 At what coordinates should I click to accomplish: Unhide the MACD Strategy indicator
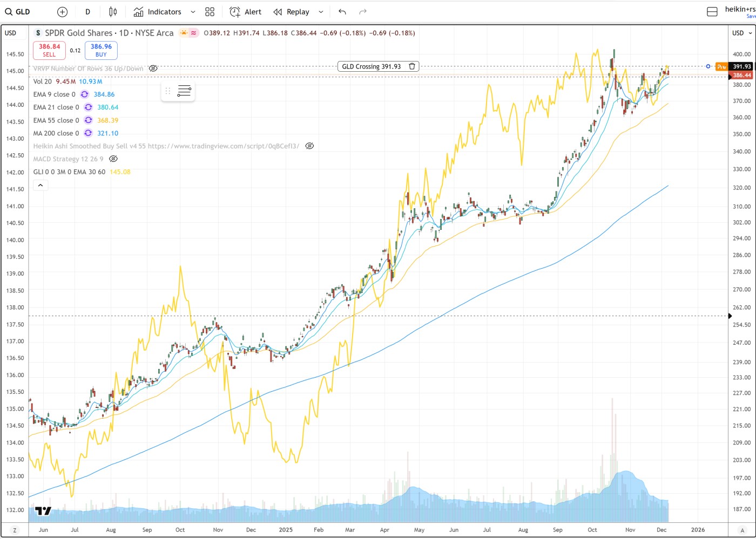coord(113,159)
